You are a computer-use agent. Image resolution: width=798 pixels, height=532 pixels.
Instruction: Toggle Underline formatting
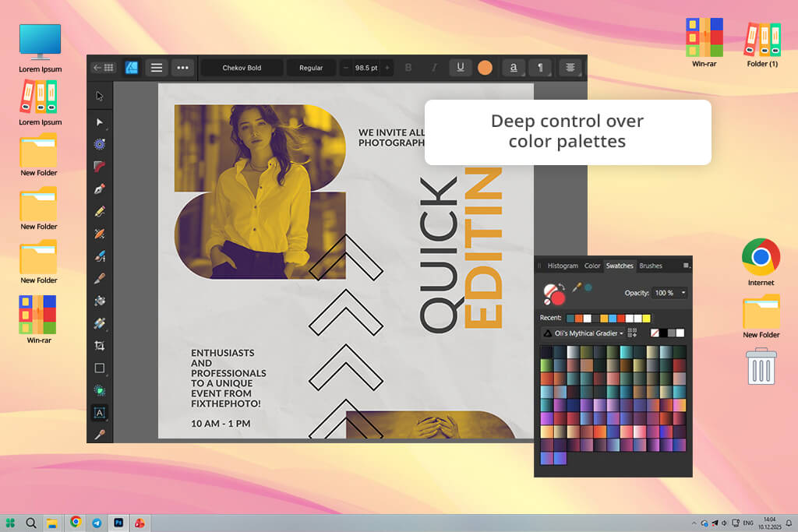[461, 68]
